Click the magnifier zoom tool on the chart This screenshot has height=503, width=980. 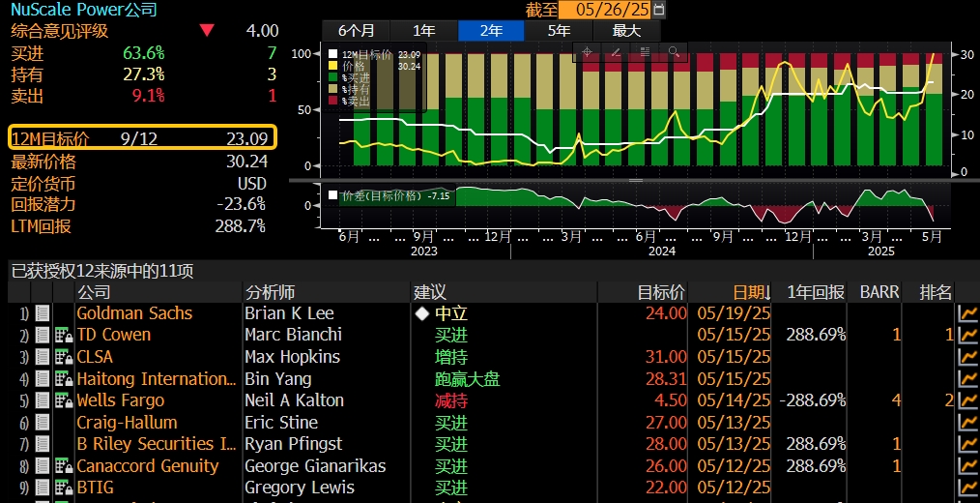pos(674,52)
